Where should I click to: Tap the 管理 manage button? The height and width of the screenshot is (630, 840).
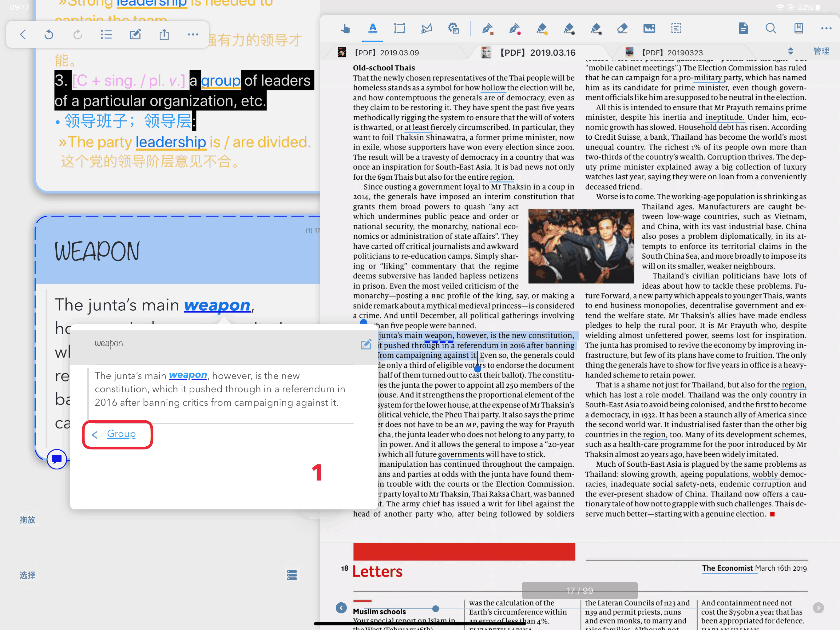click(x=821, y=51)
